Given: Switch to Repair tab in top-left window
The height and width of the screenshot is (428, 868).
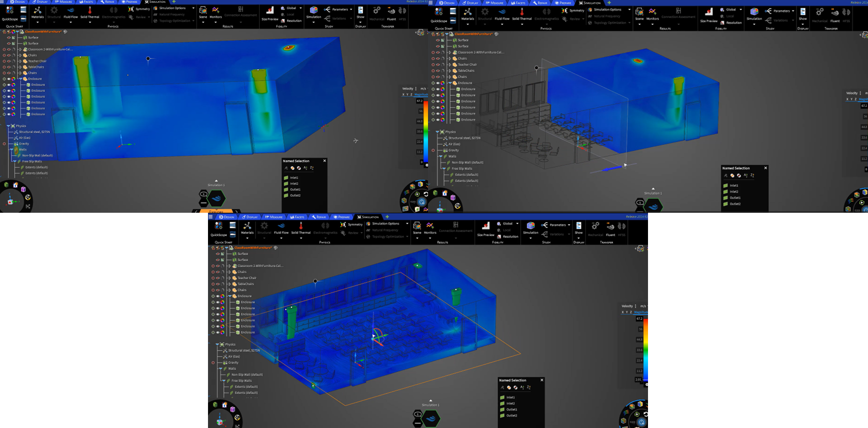Looking at the screenshot, I should point(107,1).
